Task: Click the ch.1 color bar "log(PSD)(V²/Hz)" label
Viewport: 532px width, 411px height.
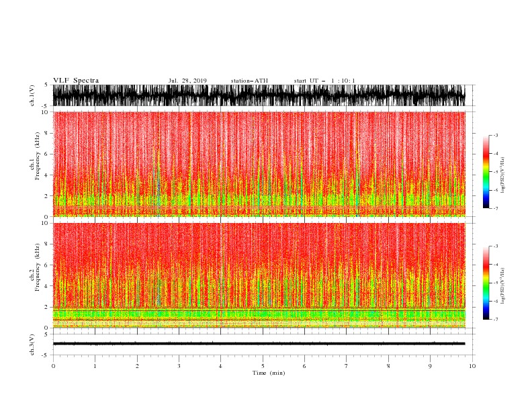Action: pyautogui.click(x=503, y=175)
